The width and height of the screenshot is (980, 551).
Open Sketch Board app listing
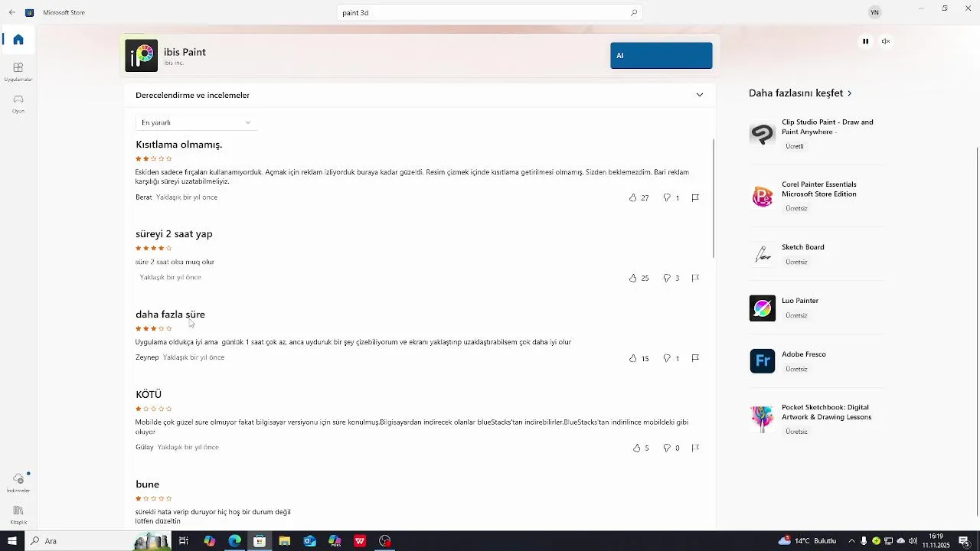(816, 254)
